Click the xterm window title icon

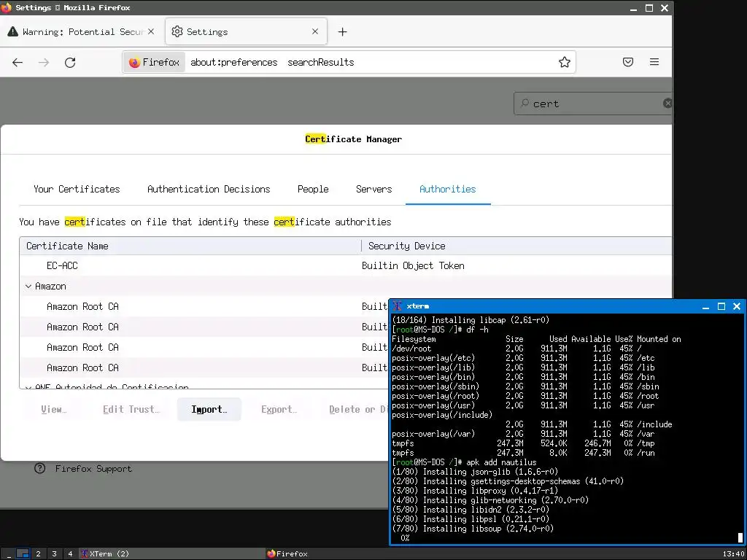398,306
